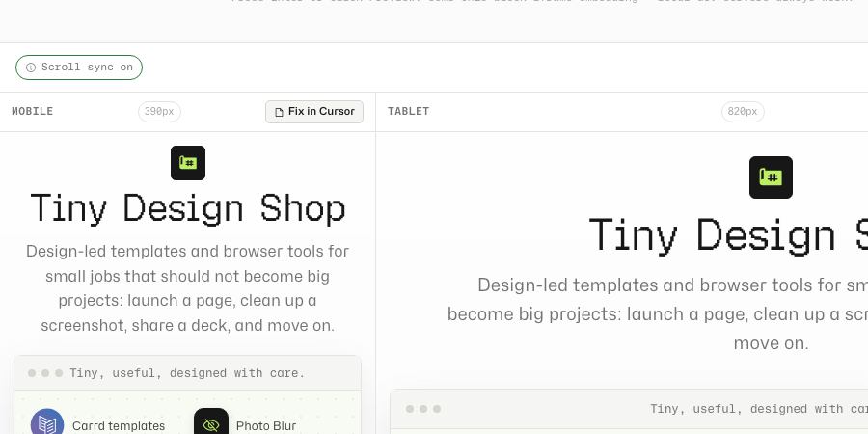The height and width of the screenshot is (434, 868).
Task: Click the Photo Blur crossed-eye icon
Action: click(211, 421)
